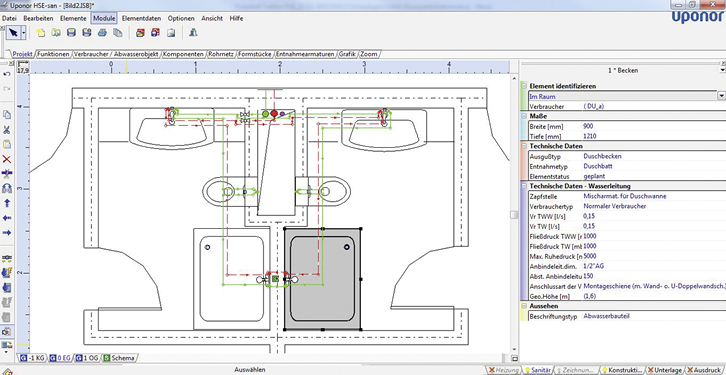
Task: Select the arrow selection tool
Action: [13, 32]
